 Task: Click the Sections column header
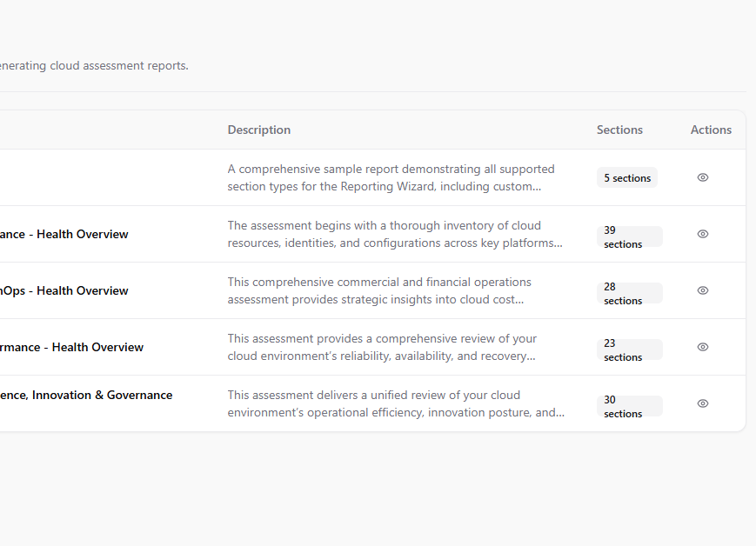619,130
